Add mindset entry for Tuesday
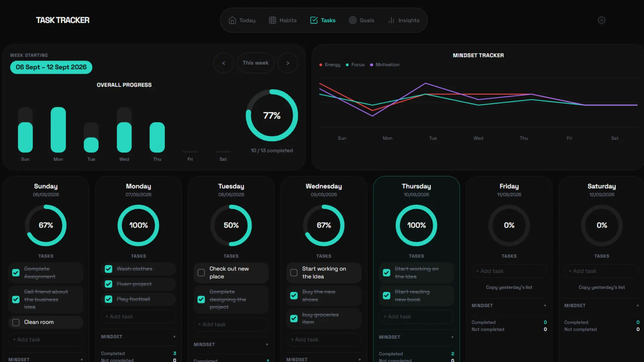 pyautogui.click(x=267, y=344)
